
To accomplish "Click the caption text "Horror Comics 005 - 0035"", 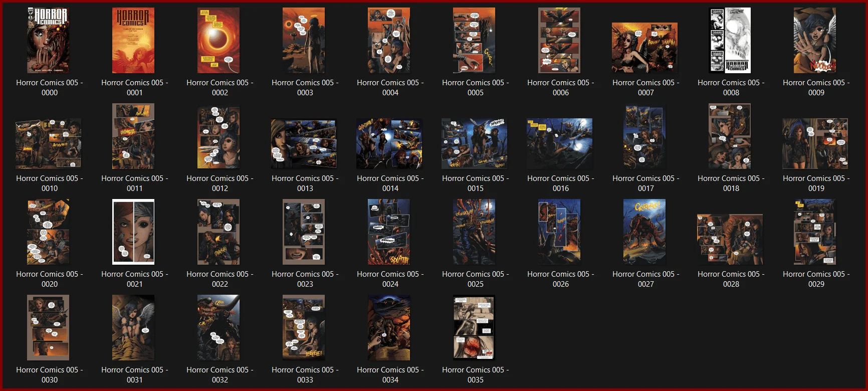I will point(476,375).
